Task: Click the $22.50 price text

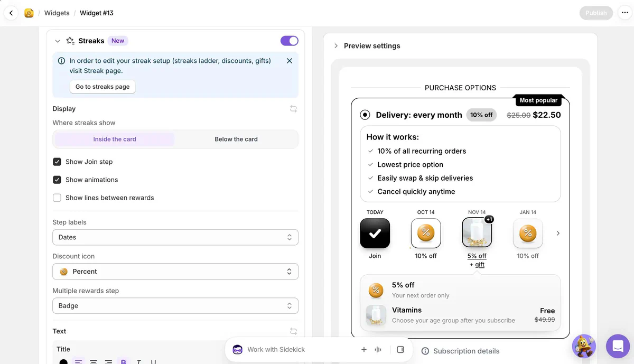Action: (x=547, y=115)
